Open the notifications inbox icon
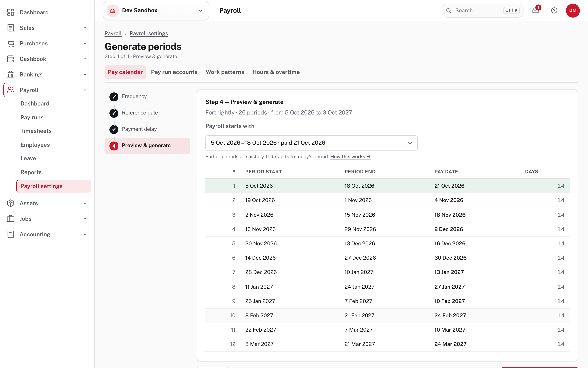588x368 pixels. point(536,10)
